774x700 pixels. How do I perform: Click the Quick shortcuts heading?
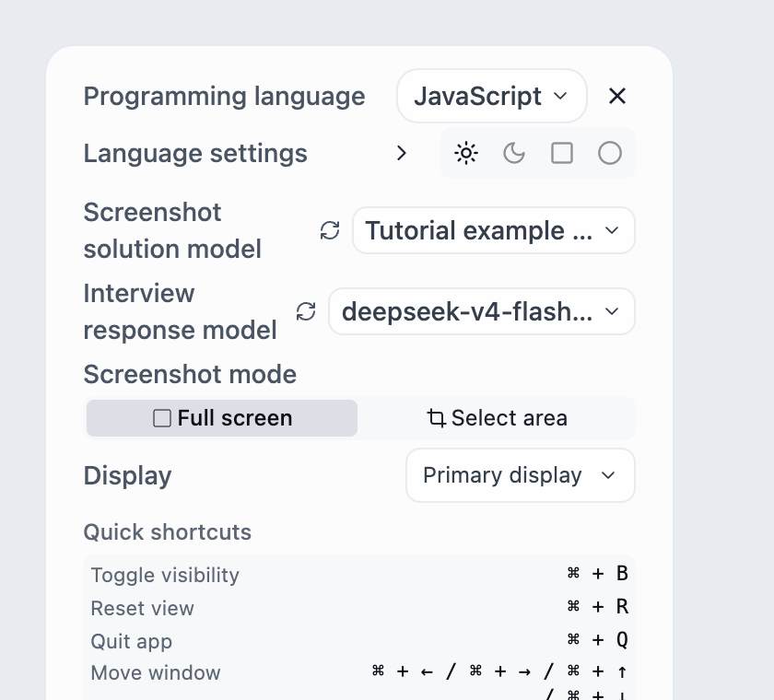pos(168,532)
